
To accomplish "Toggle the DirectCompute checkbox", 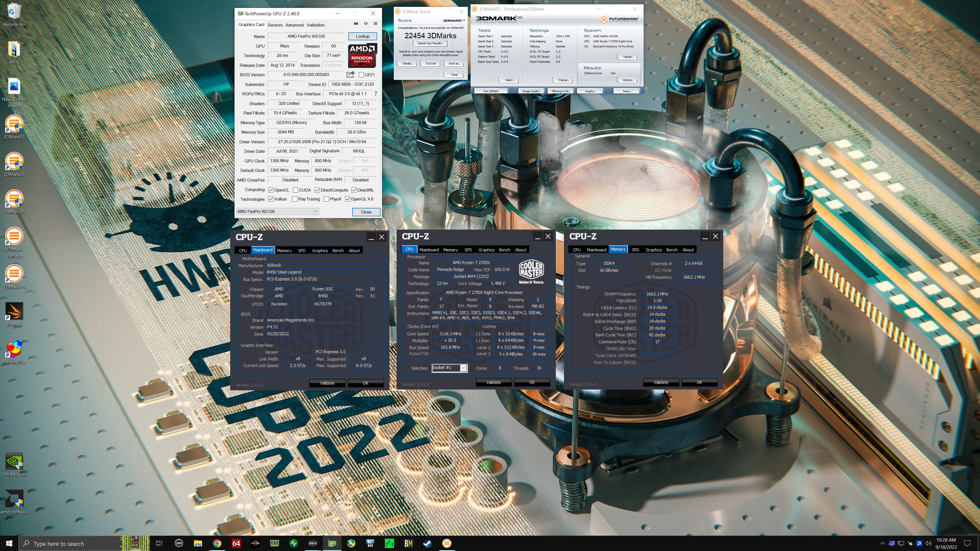I will point(317,190).
